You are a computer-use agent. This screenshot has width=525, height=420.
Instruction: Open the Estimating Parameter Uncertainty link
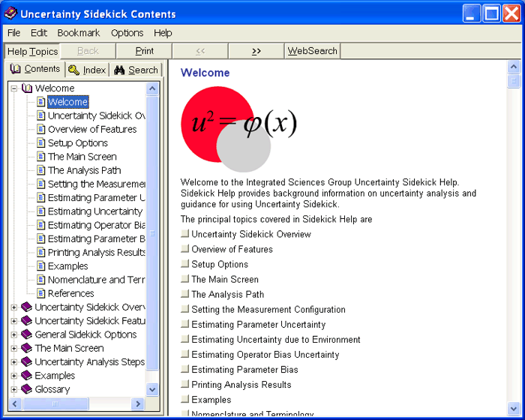pyautogui.click(x=259, y=324)
